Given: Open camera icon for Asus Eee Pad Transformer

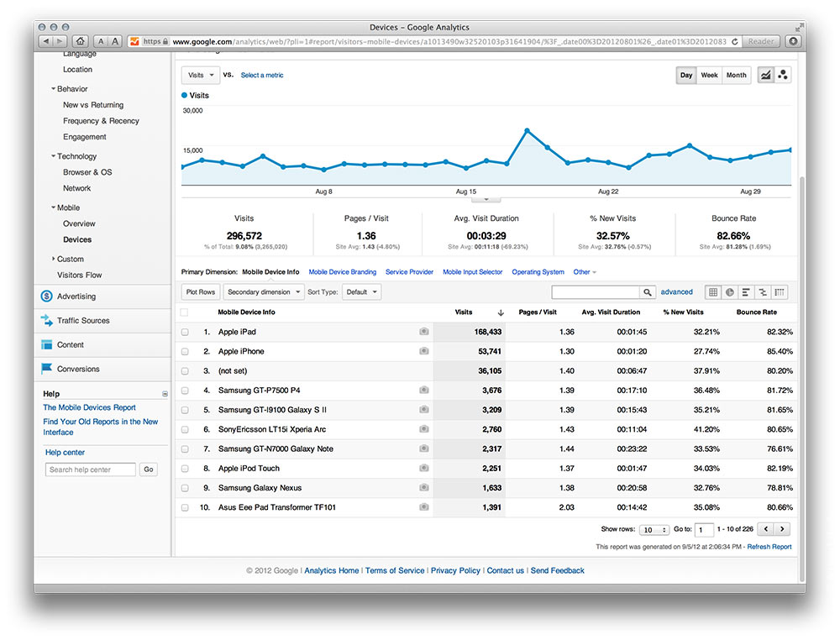Looking at the screenshot, I should 423,506.
